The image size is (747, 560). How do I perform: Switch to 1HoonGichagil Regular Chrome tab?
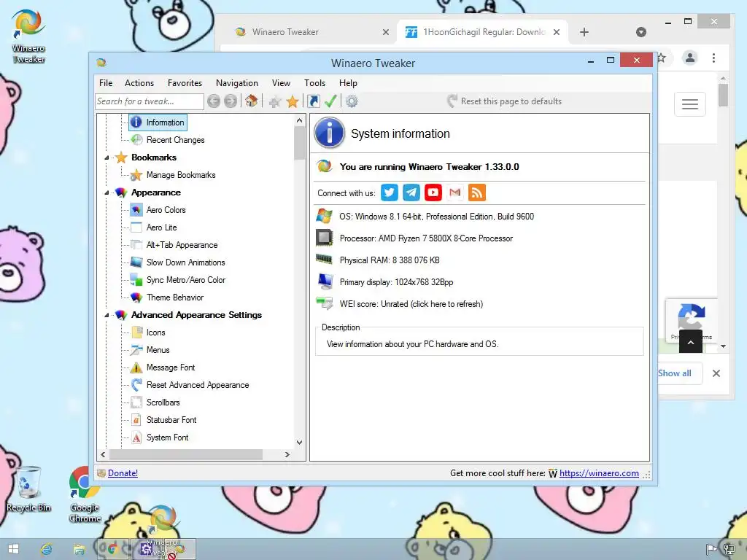(482, 32)
